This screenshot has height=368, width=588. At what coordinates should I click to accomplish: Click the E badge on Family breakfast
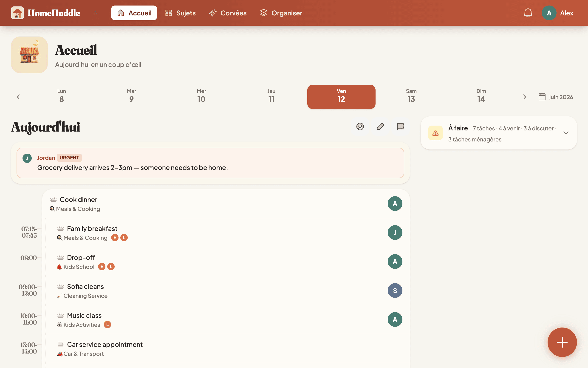tap(115, 238)
